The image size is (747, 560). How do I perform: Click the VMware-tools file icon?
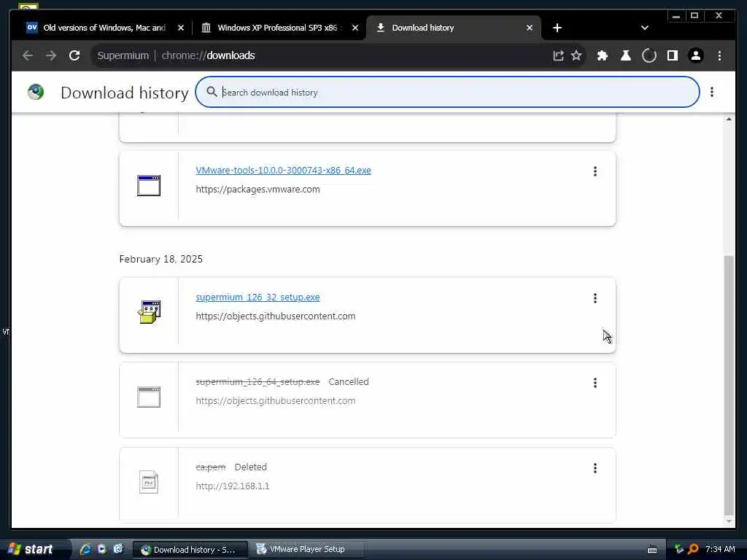coord(149,185)
